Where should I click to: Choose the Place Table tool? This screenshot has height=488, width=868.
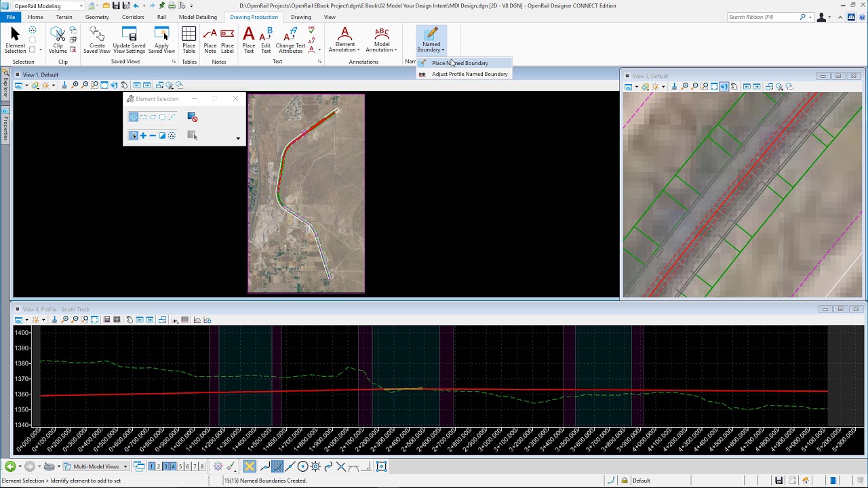tap(189, 41)
